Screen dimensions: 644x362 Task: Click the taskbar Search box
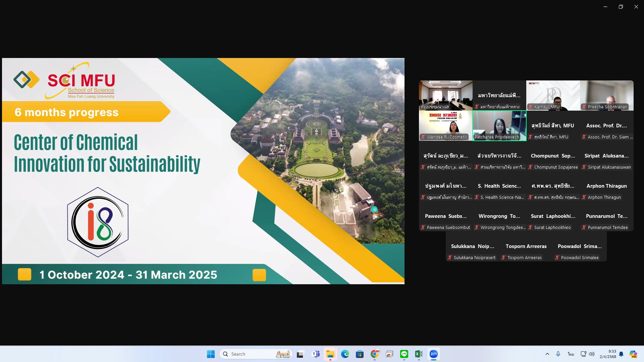(x=256, y=354)
